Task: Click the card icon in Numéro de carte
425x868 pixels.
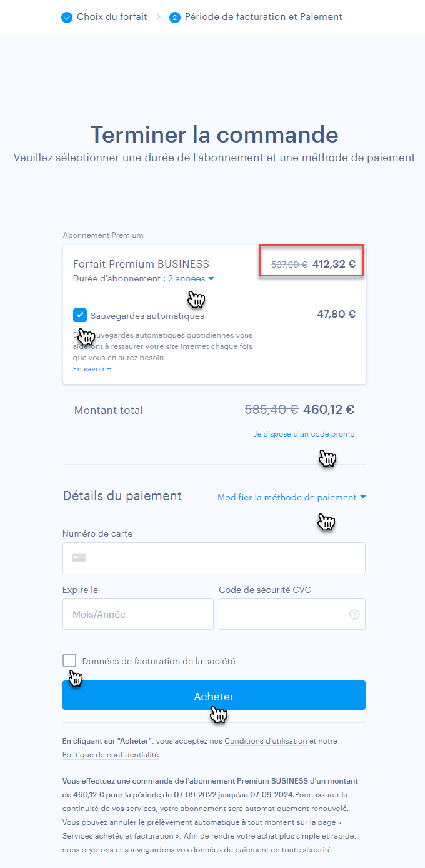Action: [79, 558]
